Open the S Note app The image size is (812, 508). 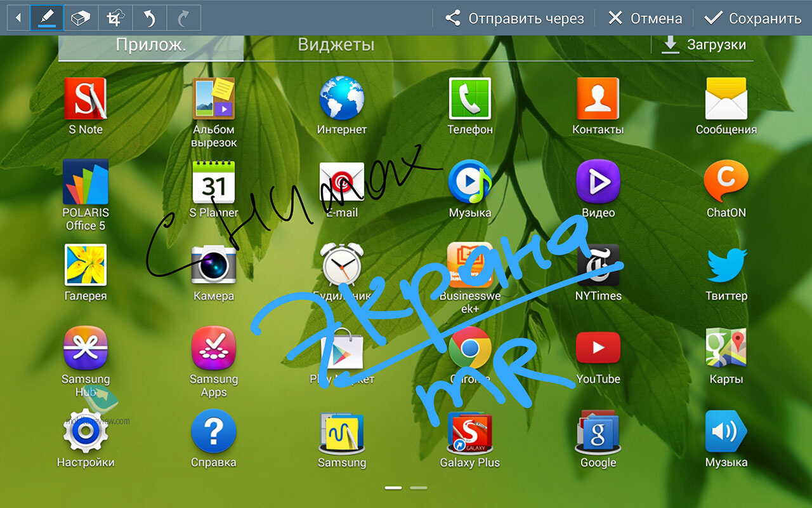(86, 106)
